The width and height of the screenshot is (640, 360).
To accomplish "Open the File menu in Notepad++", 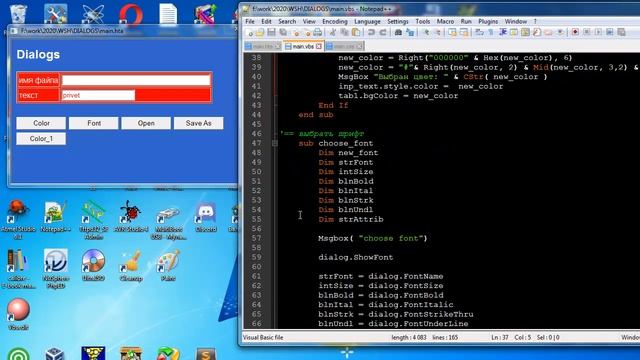I will click(250, 21).
